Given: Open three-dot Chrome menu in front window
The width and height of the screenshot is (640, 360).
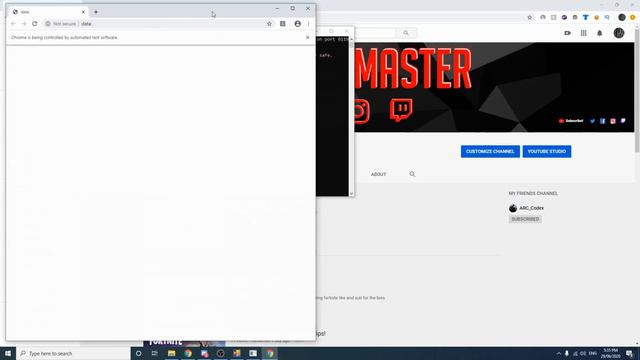Looking at the screenshot, I should click(x=309, y=24).
